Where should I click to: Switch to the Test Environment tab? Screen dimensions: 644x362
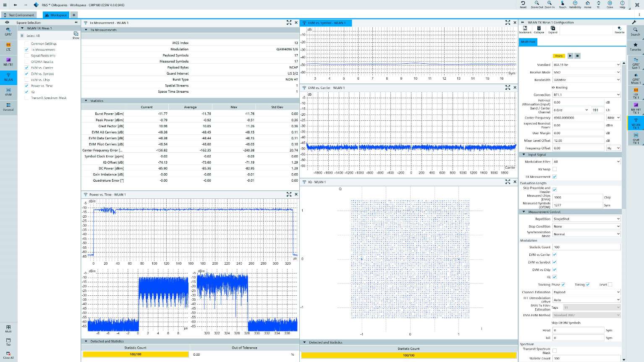pyautogui.click(x=19, y=15)
